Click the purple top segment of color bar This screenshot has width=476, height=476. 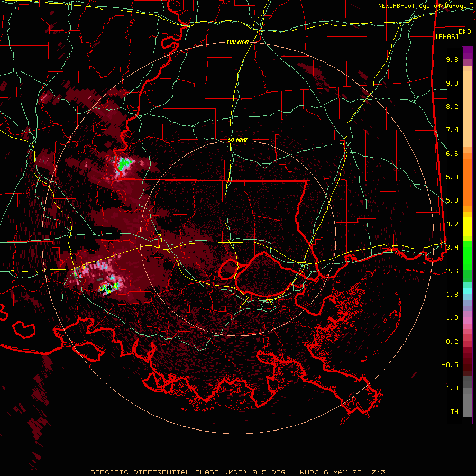pyautogui.click(x=467, y=53)
